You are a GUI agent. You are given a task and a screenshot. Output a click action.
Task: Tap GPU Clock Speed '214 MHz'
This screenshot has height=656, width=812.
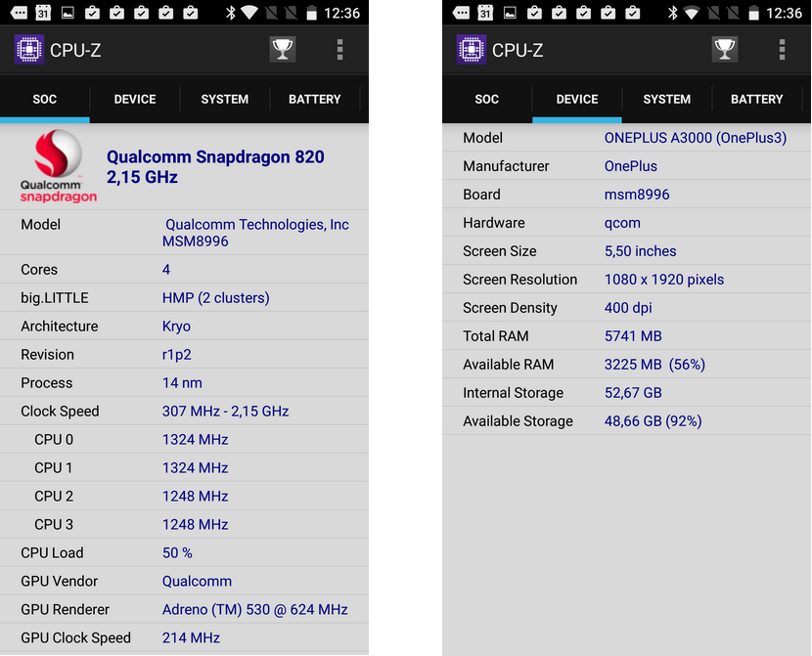click(x=191, y=637)
